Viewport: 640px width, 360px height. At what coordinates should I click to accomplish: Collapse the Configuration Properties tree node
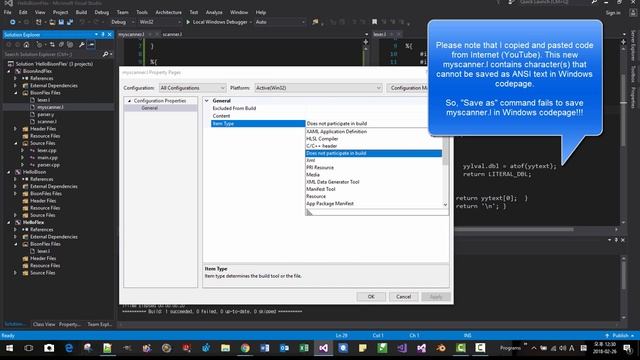point(129,101)
